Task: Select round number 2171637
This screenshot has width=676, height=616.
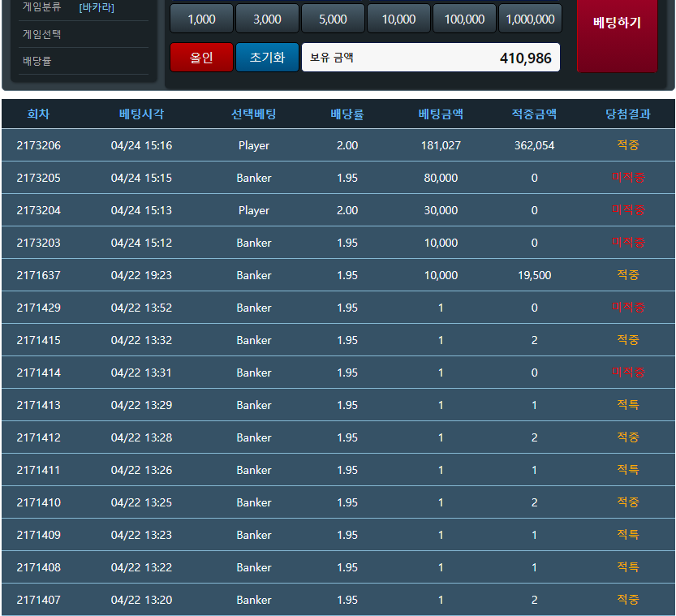Action: [38, 275]
